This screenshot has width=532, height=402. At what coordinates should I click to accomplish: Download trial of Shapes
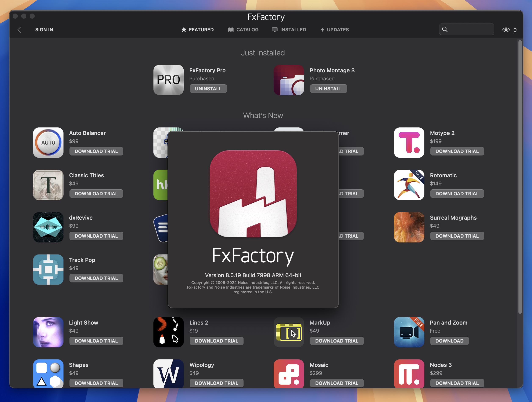pos(96,383)
